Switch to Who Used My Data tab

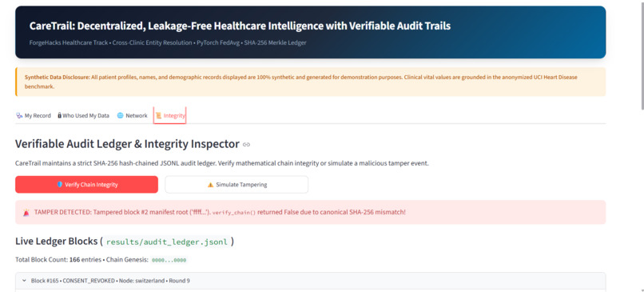83,115
